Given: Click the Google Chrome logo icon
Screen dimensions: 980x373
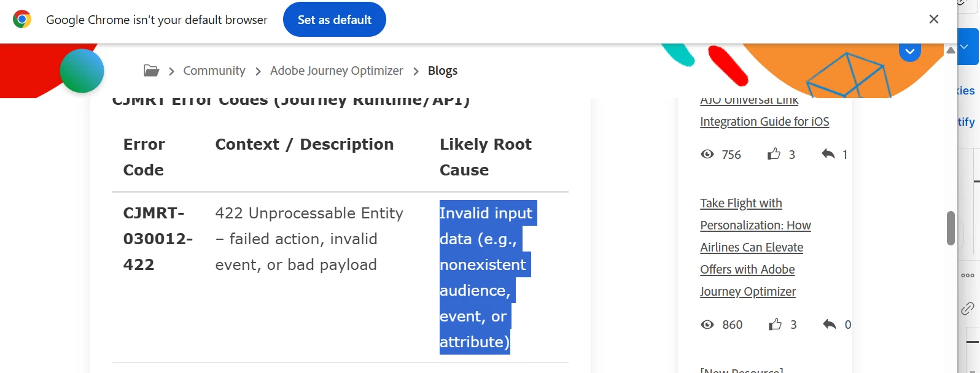Looking at the screenshot, I should point(22,20).
